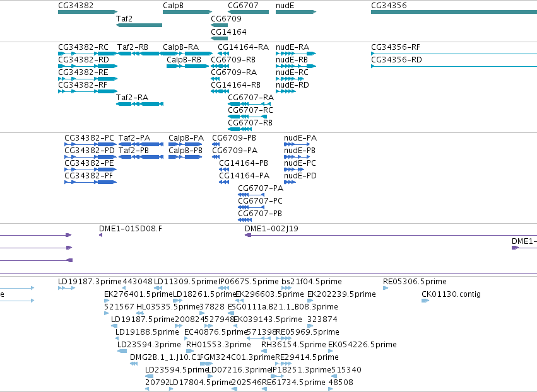
Task: Click protein CG6709-PB
Action: [216, 144]
